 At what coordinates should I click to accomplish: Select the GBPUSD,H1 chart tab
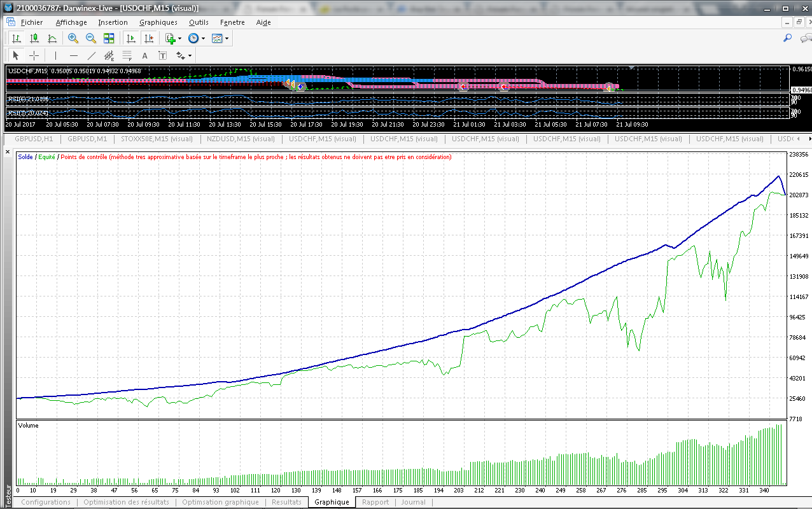(x=34, y=139)
